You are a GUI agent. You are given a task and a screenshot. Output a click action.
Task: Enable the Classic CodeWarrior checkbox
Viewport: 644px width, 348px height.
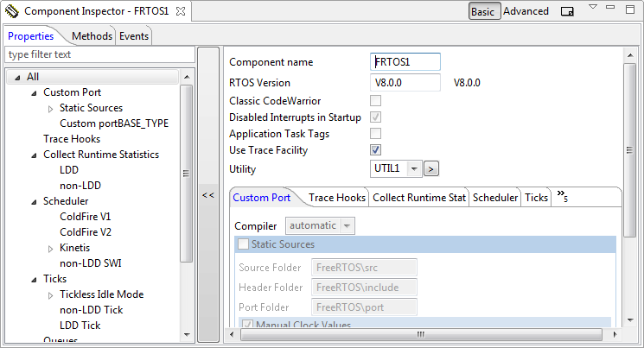tap(376, 101)
